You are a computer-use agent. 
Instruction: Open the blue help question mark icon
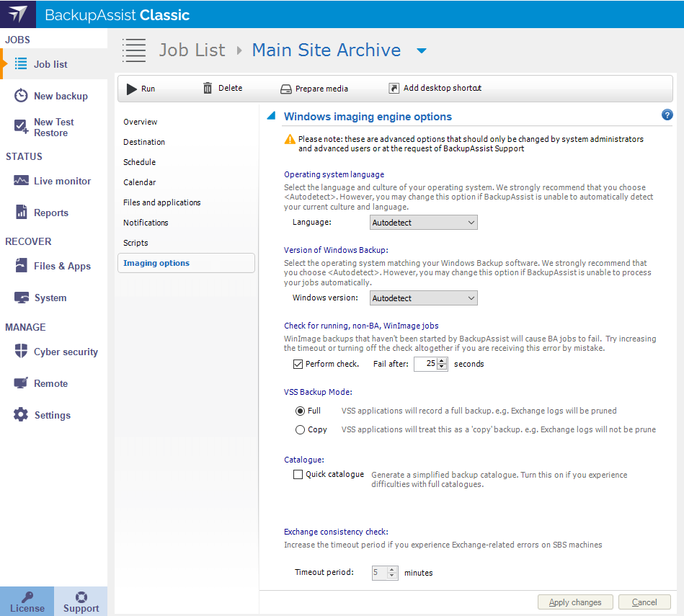tap(667, 115)
